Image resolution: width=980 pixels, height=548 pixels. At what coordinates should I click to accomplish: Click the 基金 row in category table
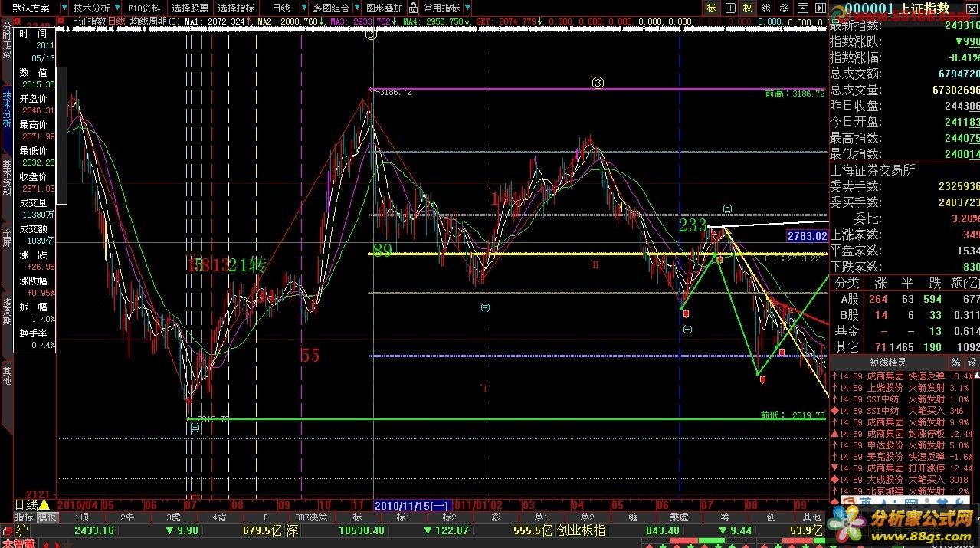904,331
